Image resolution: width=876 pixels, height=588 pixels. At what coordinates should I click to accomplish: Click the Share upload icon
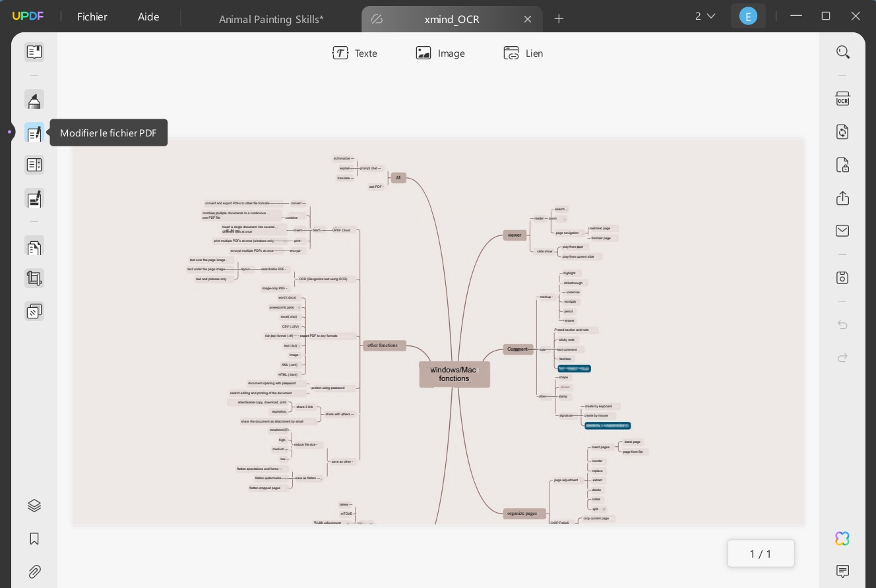coord(842,198)
